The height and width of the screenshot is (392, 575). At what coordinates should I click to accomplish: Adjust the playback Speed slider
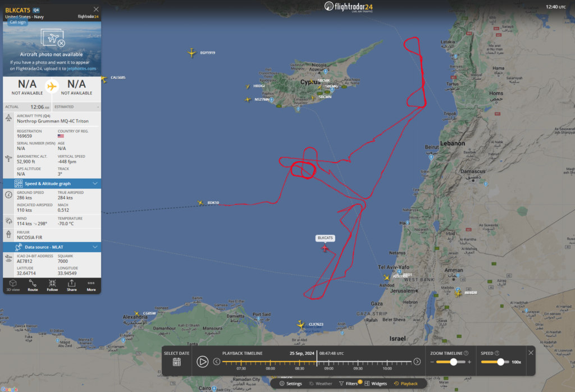coord(500,362)
